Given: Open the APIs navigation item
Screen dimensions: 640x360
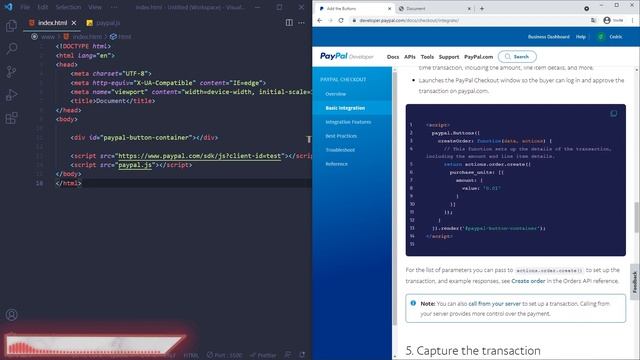Looking at the screenshot, I should click(410, 57).
